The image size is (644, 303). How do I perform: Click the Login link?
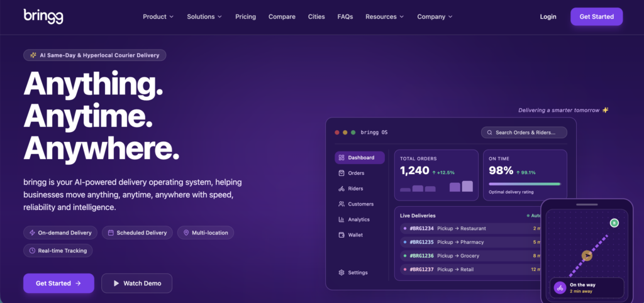[548, 17]
